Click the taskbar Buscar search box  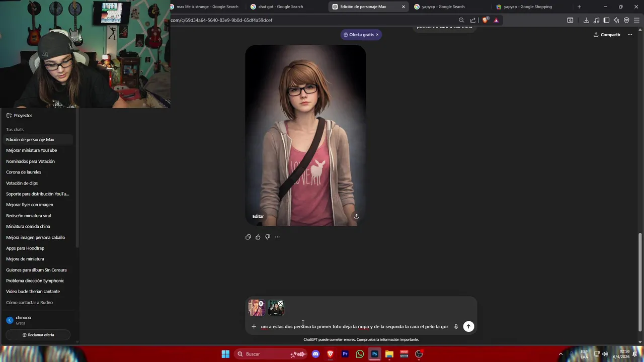point(272,354)
